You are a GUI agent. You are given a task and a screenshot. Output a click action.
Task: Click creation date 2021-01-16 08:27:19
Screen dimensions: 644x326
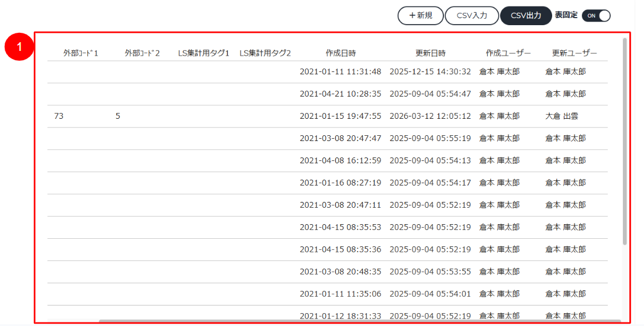[340, 183]
